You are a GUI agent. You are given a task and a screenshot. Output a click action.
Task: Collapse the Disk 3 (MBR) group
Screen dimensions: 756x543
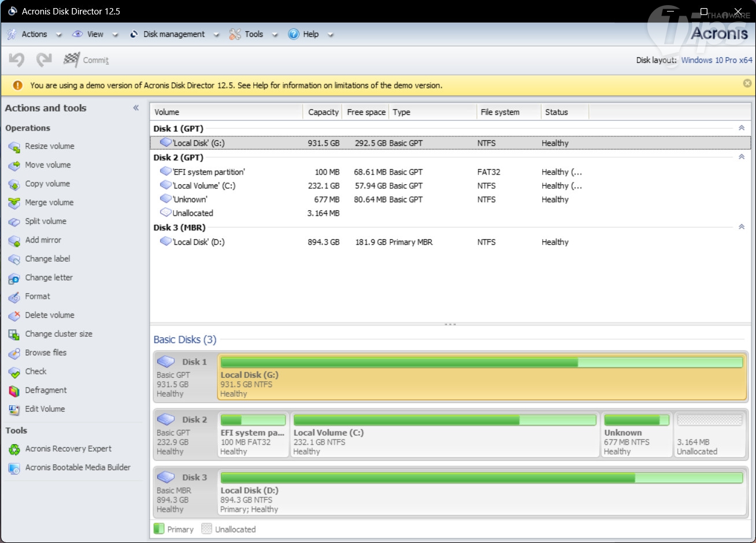742,227
